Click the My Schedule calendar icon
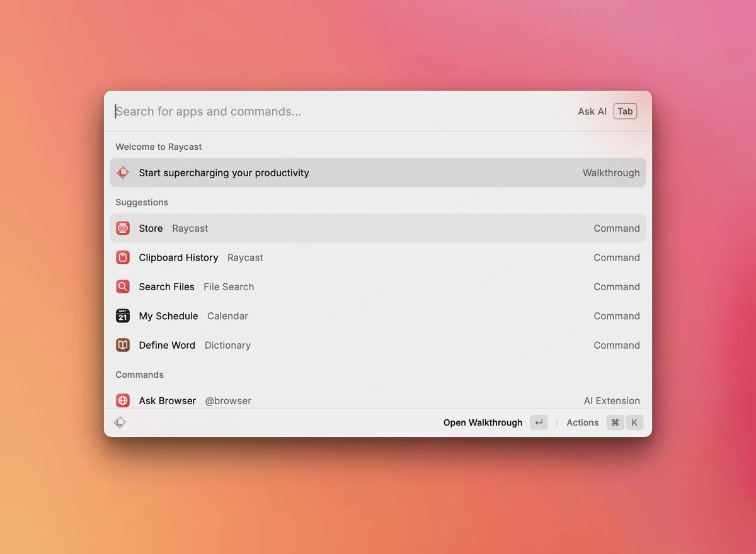This screenshot has width=756, height=554. click(x=123, y=316)
